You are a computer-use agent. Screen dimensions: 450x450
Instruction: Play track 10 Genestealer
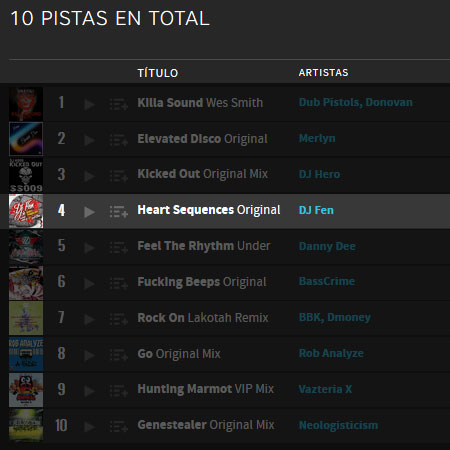click(x=89, y=427)
